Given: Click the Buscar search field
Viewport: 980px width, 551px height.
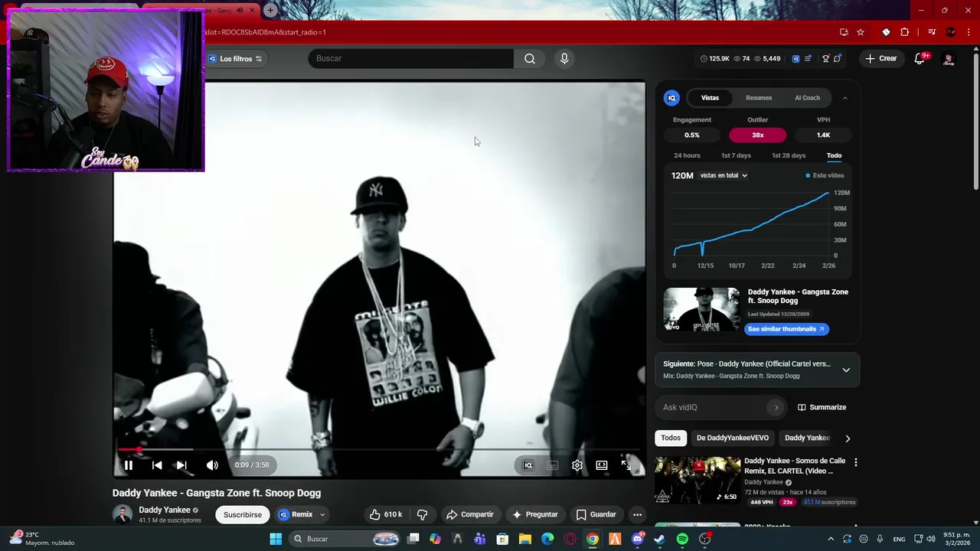Looking at the screenshot, I should [411, 59].
